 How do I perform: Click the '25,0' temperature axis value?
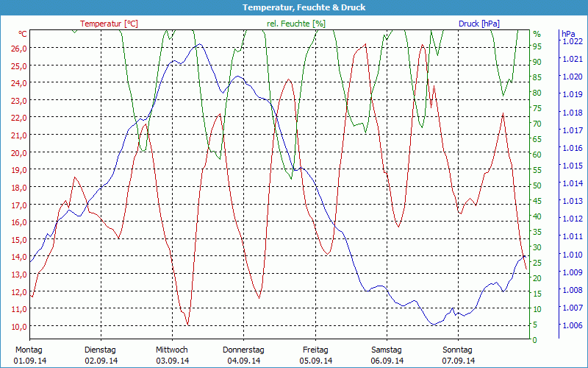(x=20, y=66)
